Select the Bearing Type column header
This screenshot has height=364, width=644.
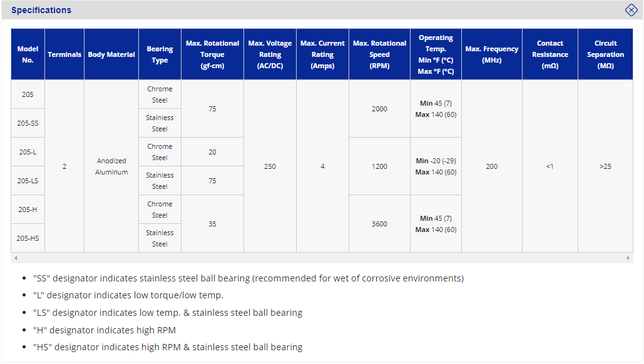pos(160,54)
